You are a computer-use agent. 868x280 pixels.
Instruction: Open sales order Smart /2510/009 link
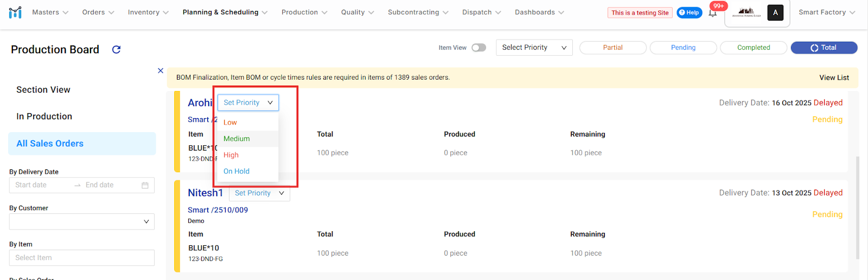tap(218, 210)
